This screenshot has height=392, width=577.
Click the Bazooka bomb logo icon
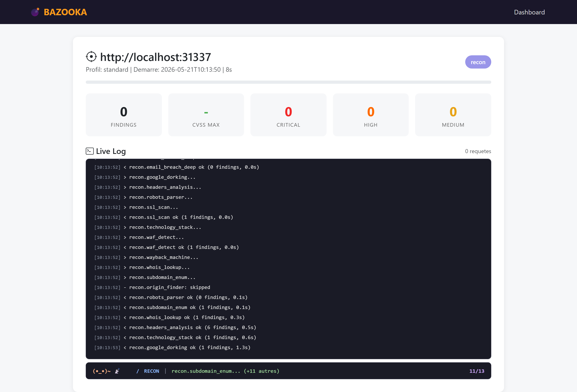pyautogui.click(x=35, y=12)
